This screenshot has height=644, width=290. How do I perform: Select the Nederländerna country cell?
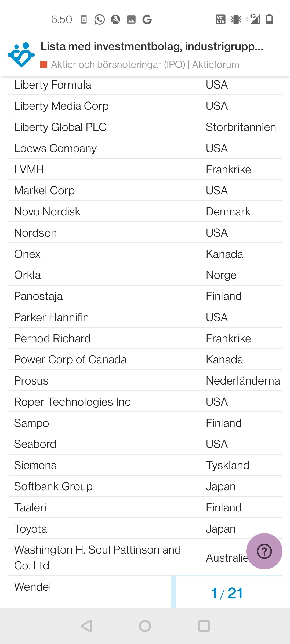(243, 381)
